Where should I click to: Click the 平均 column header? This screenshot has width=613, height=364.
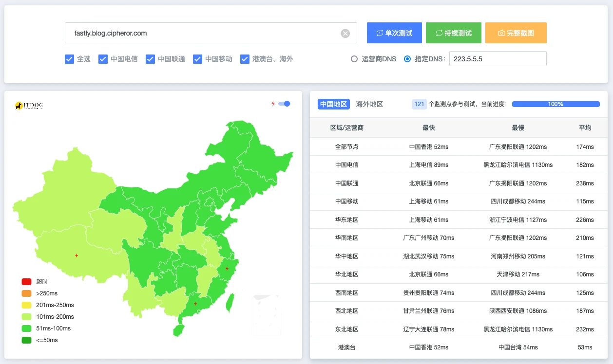pos(585,127)
